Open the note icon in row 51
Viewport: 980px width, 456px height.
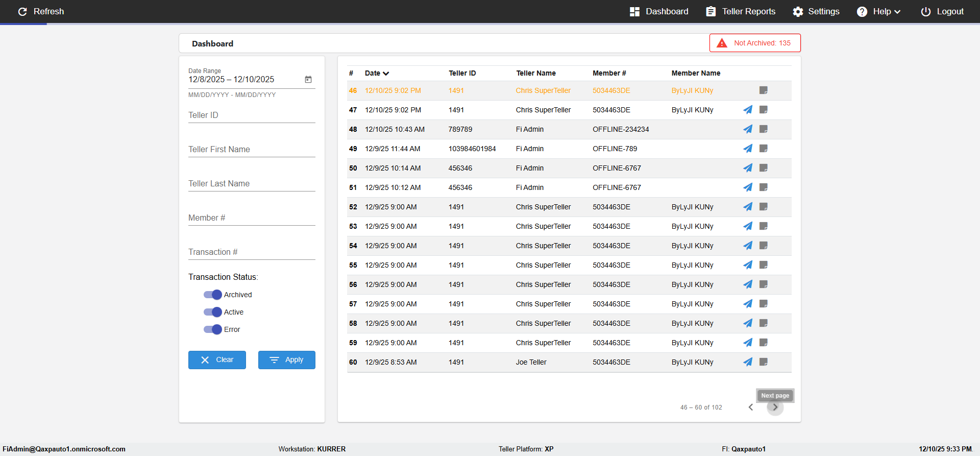click(764, 187)
